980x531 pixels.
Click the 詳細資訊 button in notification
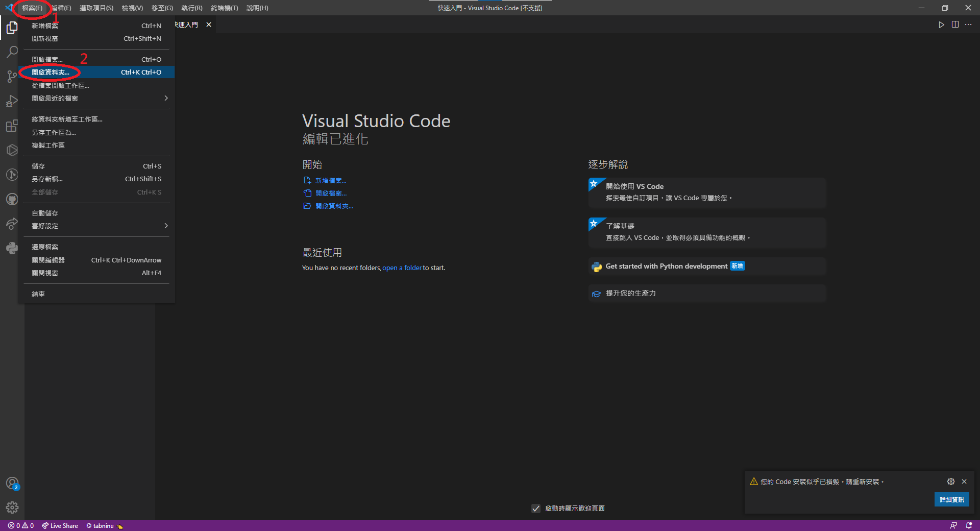[x=952, y=499]
